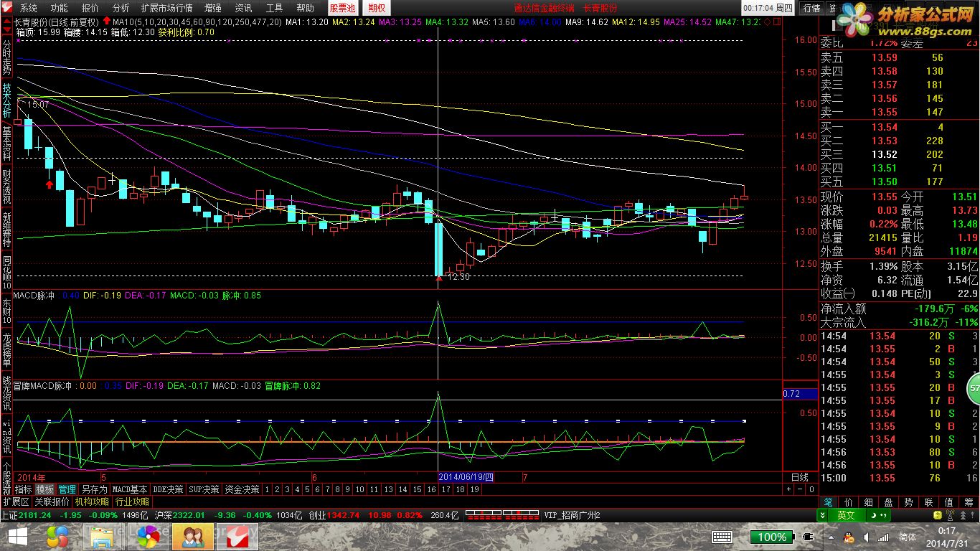Image resolution: width=980 pixels, height=551 pixels.
Task: Click the 管理 button below chart
Action: pos(67,489)
